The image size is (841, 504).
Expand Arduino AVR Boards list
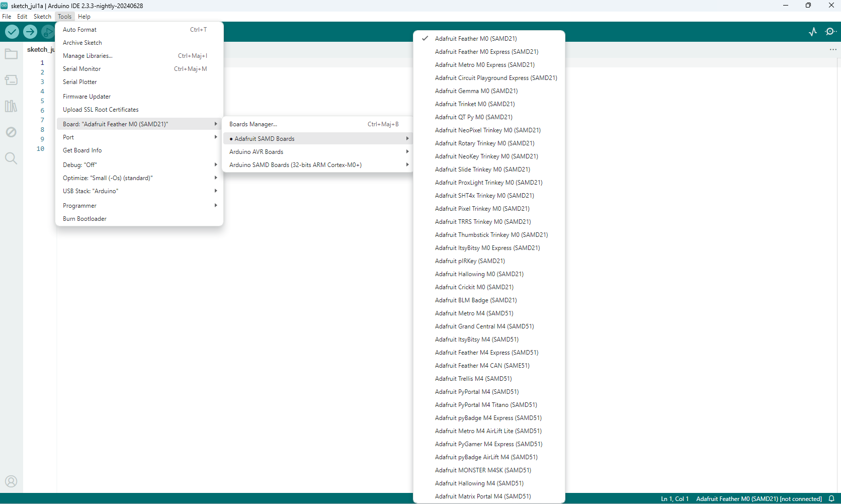(x=318, y=152)
